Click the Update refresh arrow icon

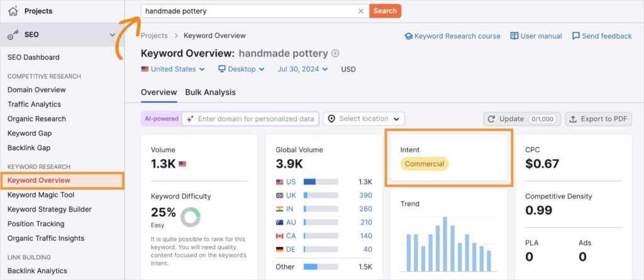491,119
